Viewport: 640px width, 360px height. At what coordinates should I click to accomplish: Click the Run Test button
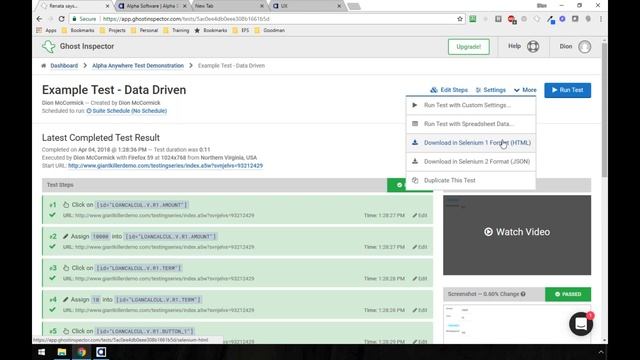tap(567, 90)
